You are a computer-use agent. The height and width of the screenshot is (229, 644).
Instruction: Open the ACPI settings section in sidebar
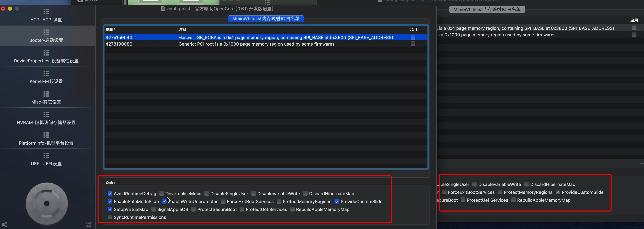point(46,15)
